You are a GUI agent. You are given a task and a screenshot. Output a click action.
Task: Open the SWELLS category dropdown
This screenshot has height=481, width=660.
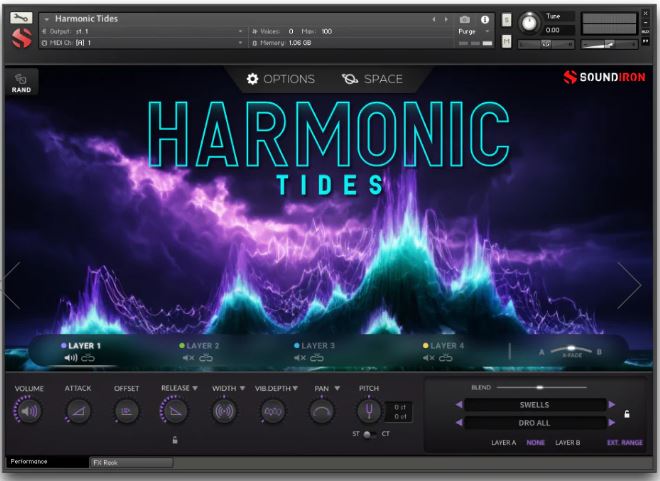[x=535, y=405]
